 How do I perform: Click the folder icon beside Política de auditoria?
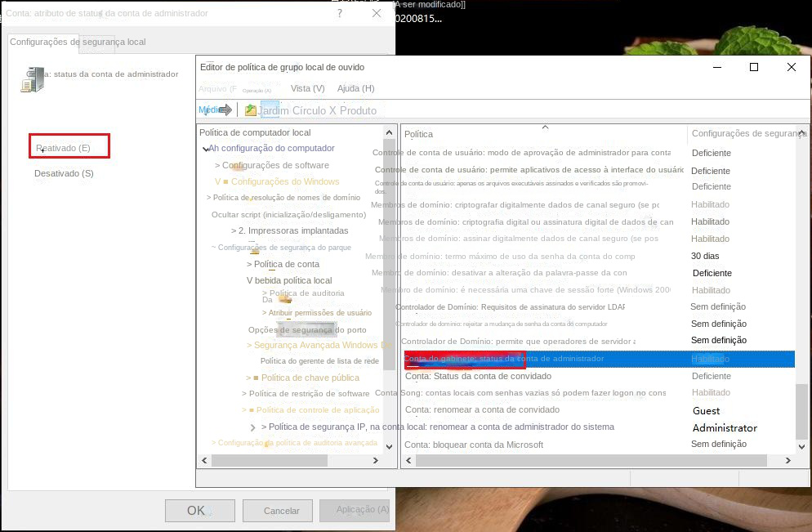pyautogui.click(x=284, y=299)
